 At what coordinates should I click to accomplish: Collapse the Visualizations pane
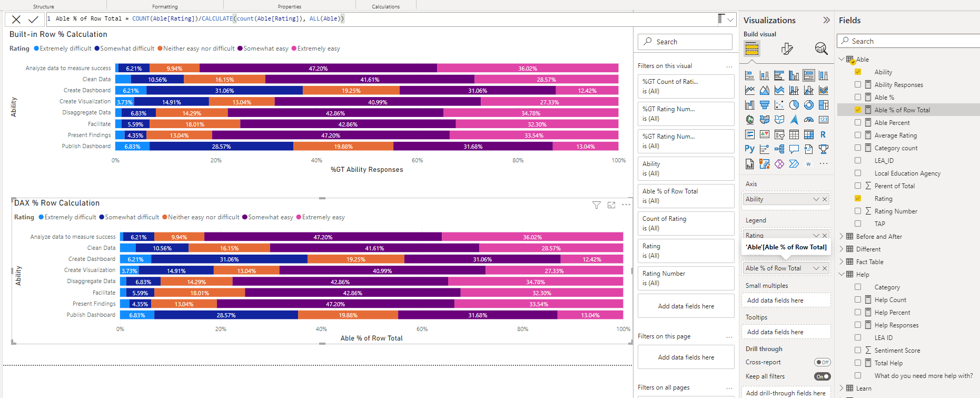(x=826, y=20)
